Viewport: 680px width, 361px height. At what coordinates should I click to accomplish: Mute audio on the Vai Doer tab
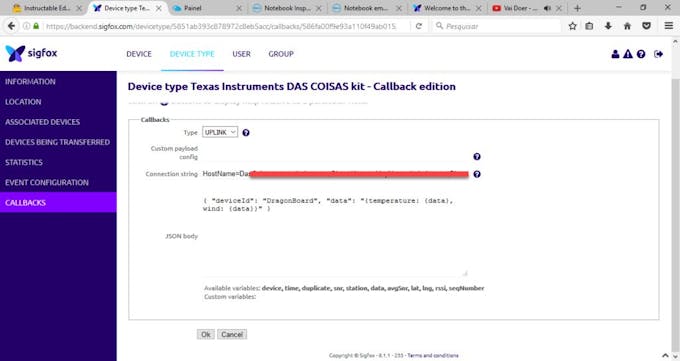(x=547, y=8)
